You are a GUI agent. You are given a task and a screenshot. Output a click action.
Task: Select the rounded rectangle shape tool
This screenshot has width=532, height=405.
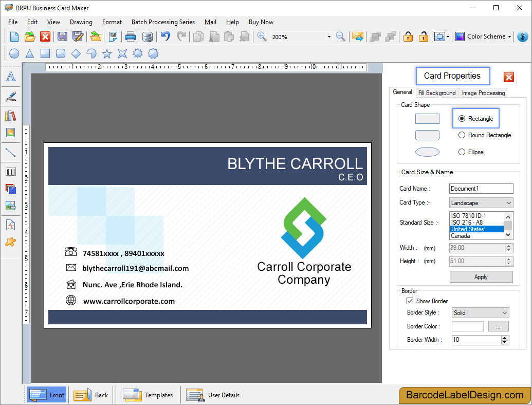tap(60, 53)
